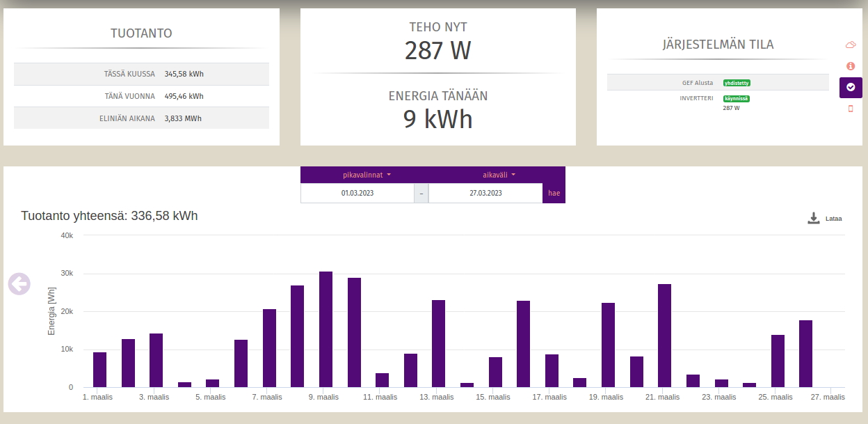The height and width of the screenshot is (424, 868).
Task: Click the Lataa download label
Action: pos(833,219)
